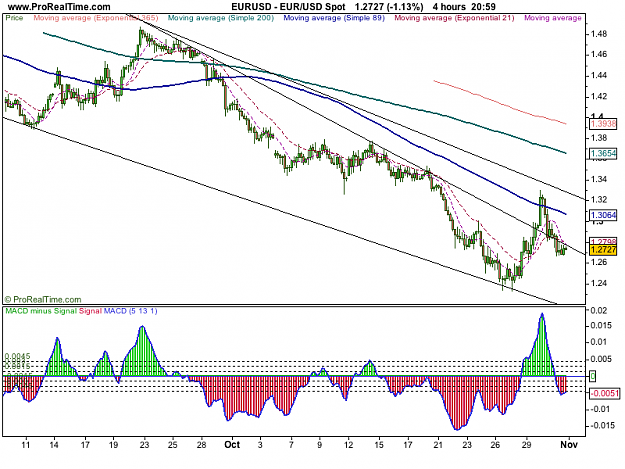Viewport: 625px width, 469px height.
Task: Click date 14 on the time axis
Action: pyautogui.click(x=54, y=445)
